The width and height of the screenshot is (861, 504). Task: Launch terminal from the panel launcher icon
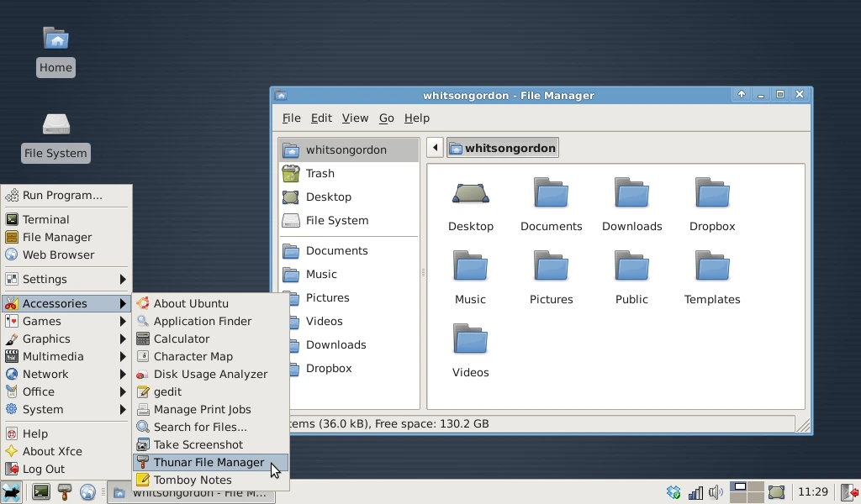40,492
